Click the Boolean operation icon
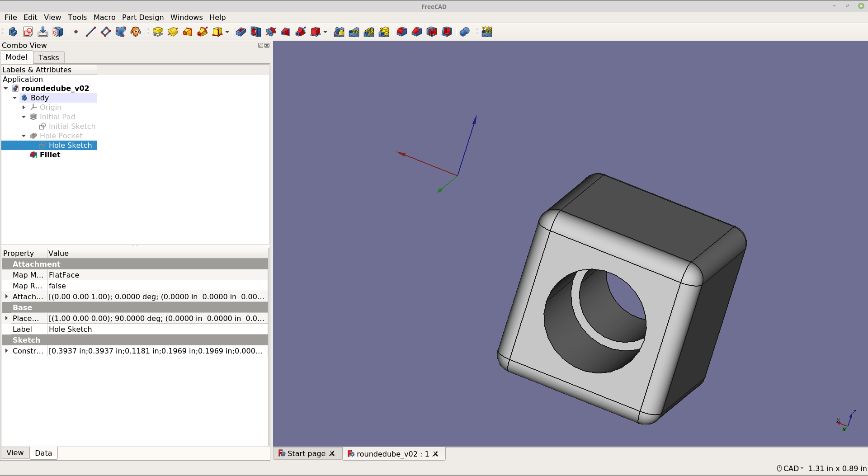Viewport: 868px width, 476px height. (x=465, y=32)
